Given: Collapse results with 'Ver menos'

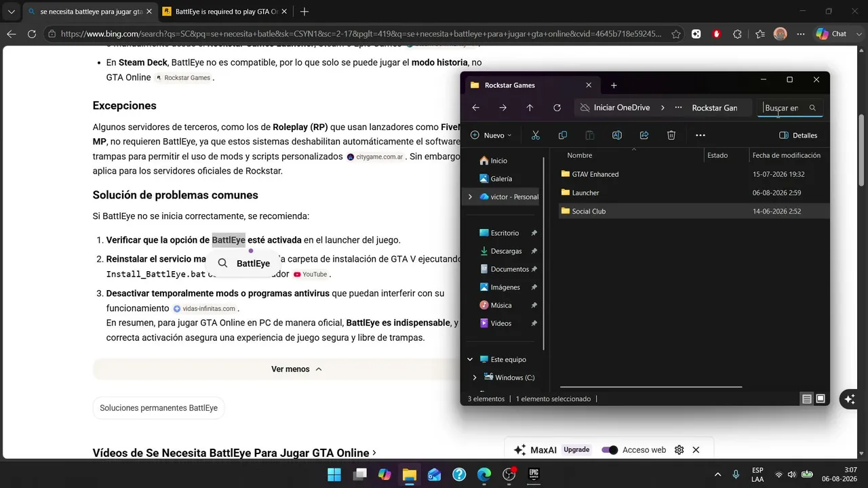Looking at the screenshot, I should [x=296, y=369].
